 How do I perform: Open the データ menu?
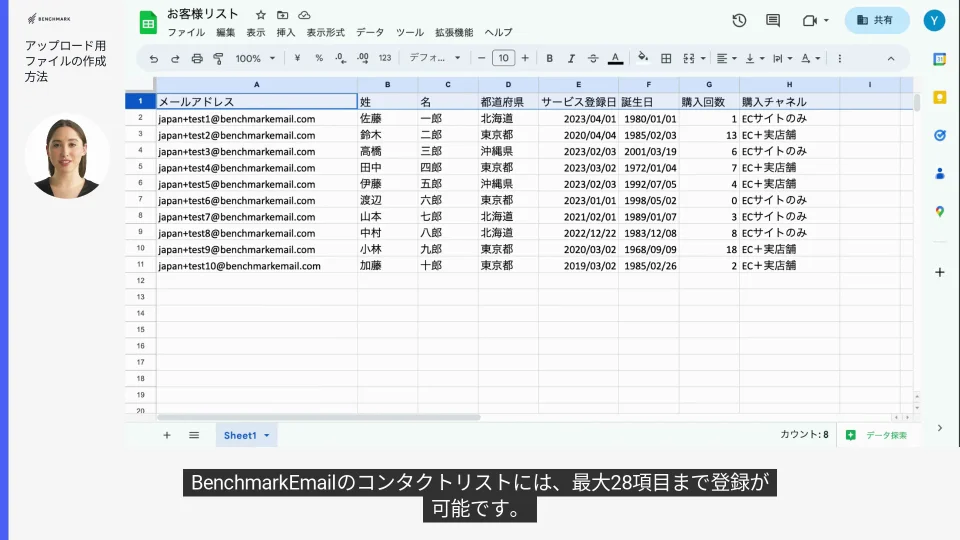point(370,32)
